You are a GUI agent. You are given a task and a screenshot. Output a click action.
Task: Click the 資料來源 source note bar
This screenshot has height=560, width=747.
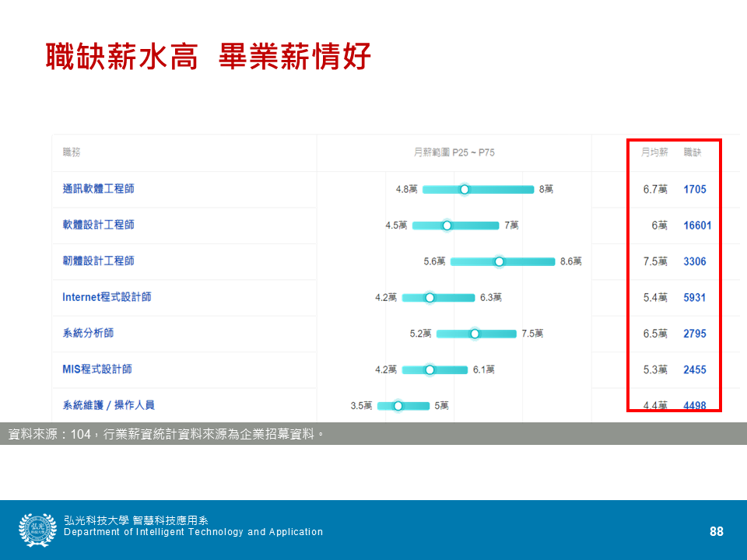coord(373,434)
